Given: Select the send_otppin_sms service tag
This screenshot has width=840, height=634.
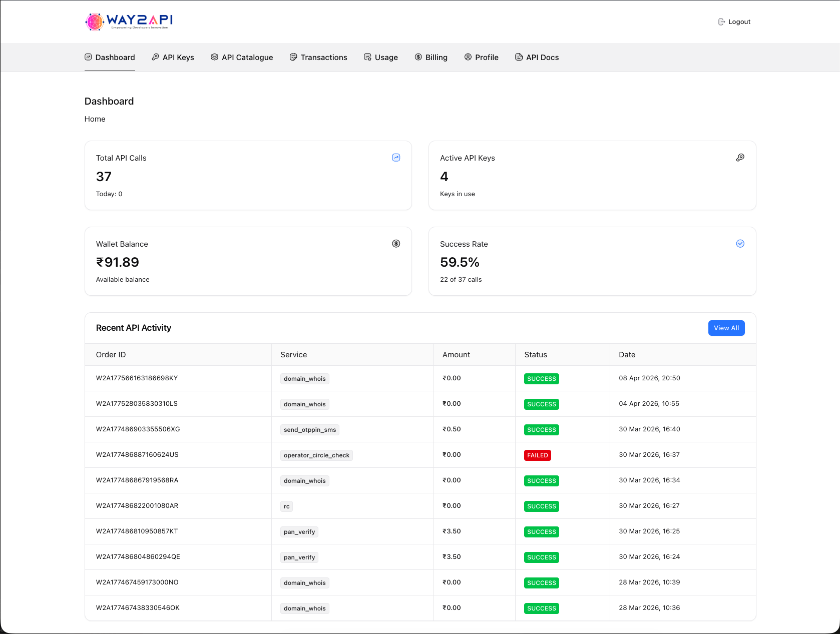Looking at the screenshot, I should (310, 430).
